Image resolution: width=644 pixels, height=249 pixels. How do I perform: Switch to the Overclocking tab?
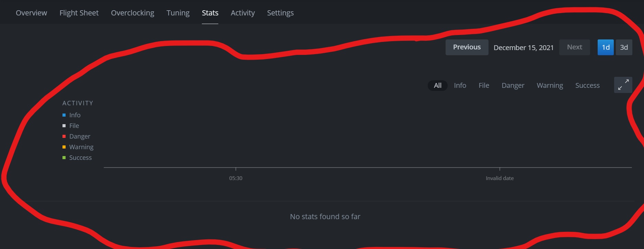pos(132,13)
